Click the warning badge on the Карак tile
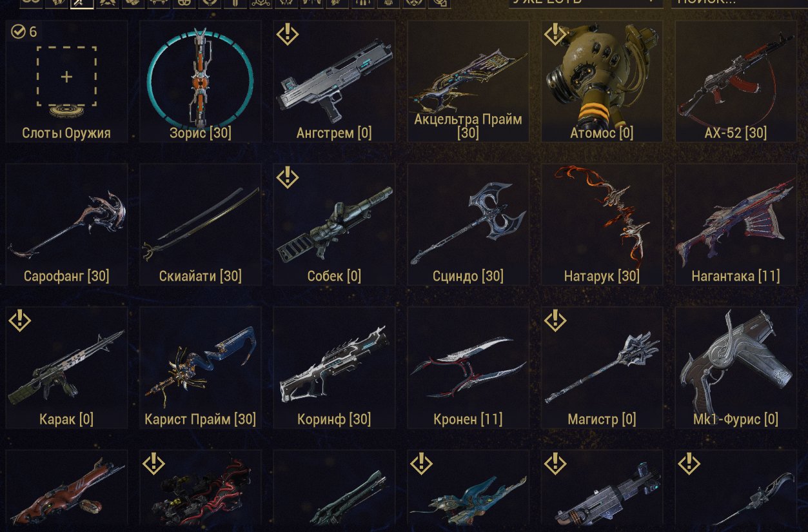808x532 pixels. pos(20,320)
